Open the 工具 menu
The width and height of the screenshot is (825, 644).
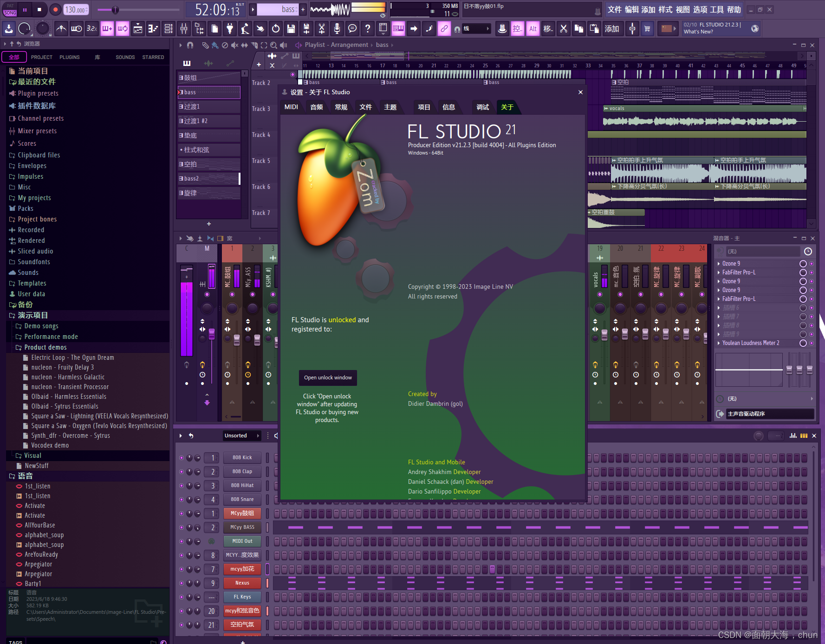[x=717, y=9]
